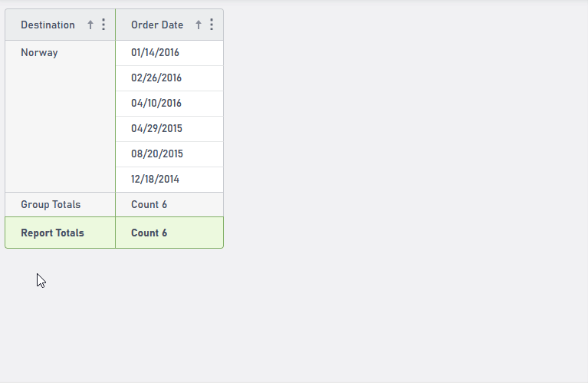Select the Report Totals label
The height and width of the screenshot is (383, 588).
click(x=52, y=233)
